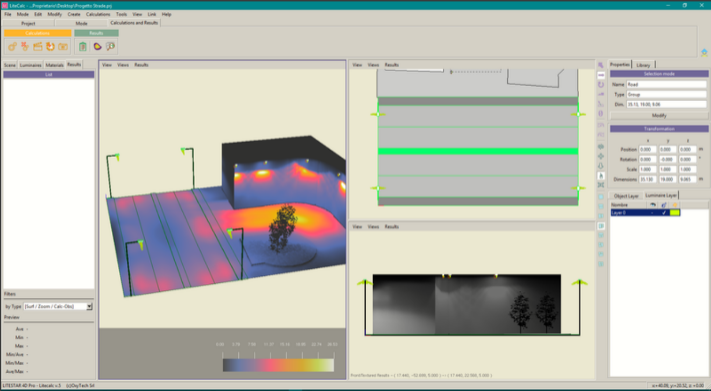Click the orange camera icon in Calculations
Viewport: 711px width, 391px height.
pyautogui.click(x=63, y=46)
